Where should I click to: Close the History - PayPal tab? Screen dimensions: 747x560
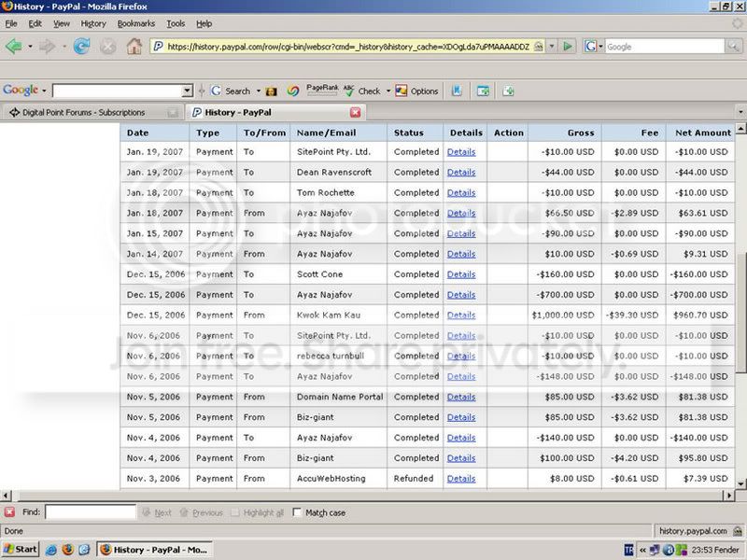pyautogui.click(x=356, y=112)
